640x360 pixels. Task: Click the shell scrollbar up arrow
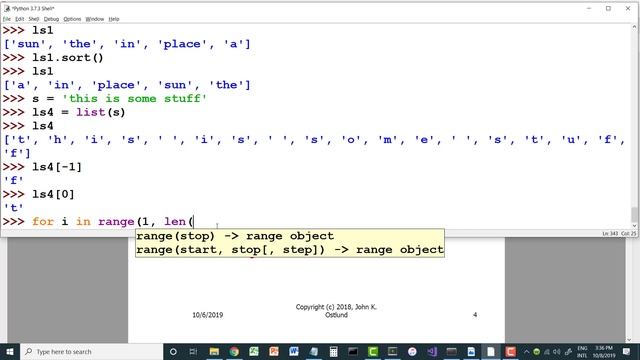click(x=634, y=27)
